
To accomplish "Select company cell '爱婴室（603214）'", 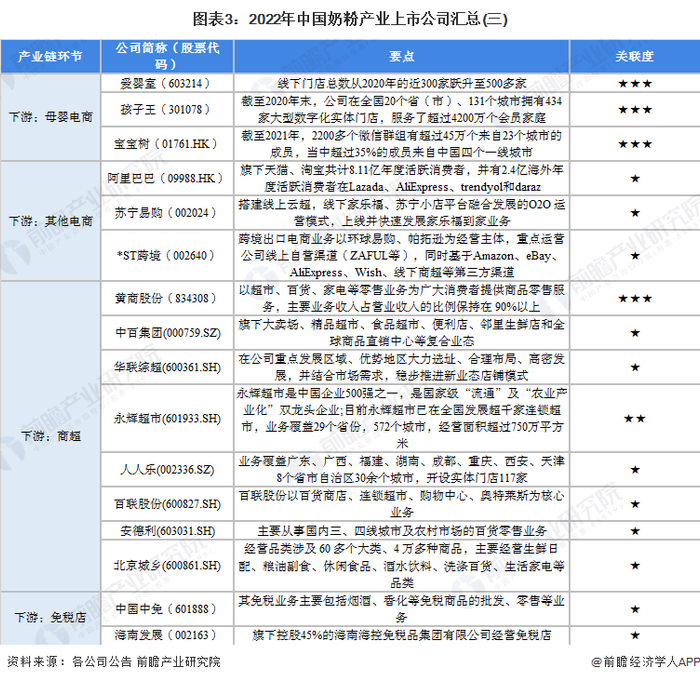I will (167, 83).
